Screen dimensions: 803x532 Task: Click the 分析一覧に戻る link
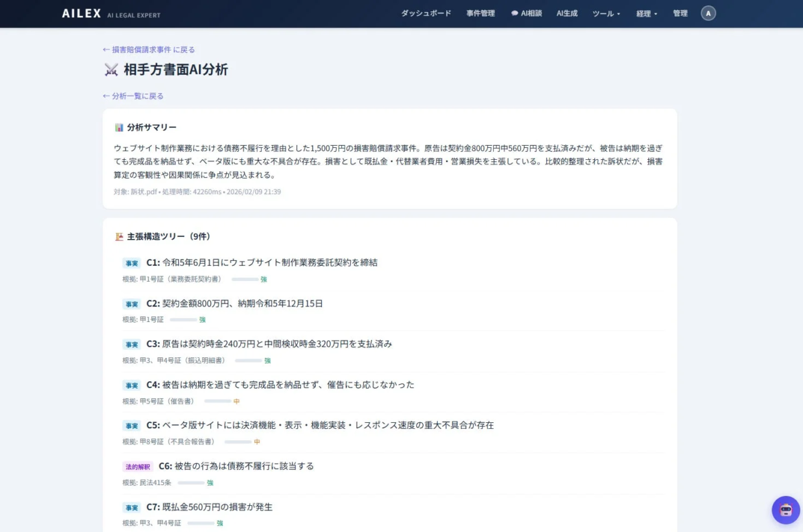[x=132, y=96]
